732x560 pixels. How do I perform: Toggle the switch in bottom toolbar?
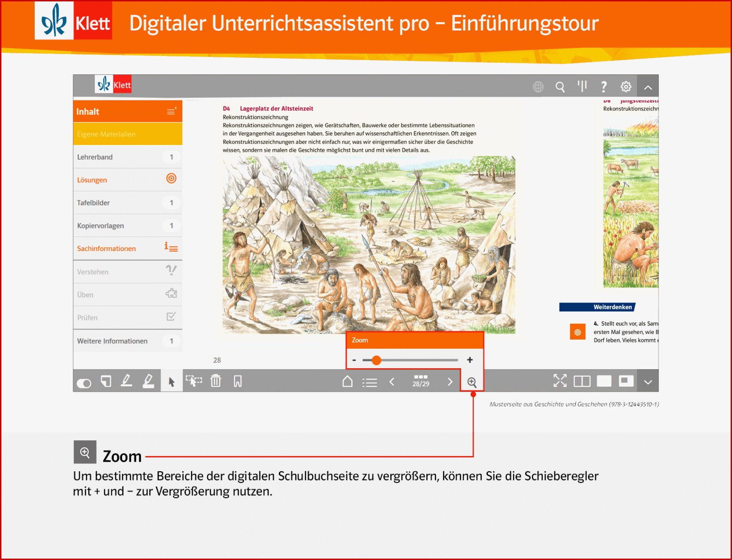[84, 383]
